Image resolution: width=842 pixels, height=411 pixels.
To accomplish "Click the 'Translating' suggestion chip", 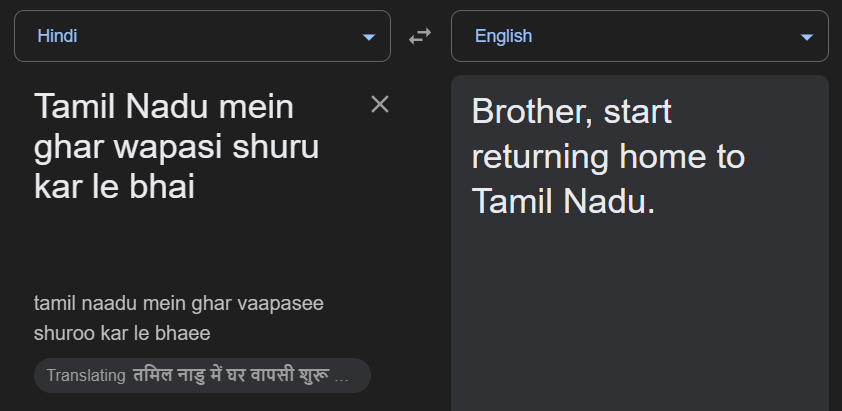I will (x=202, y=376).
